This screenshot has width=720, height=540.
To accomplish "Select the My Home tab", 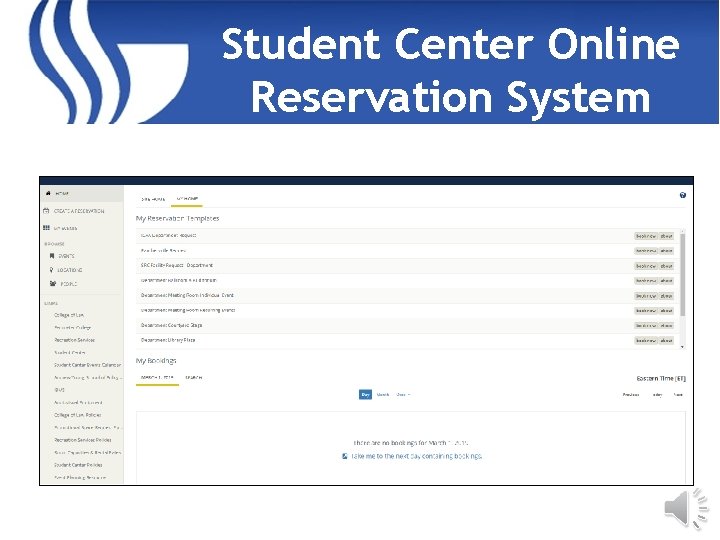I will (x=187, y=199).
